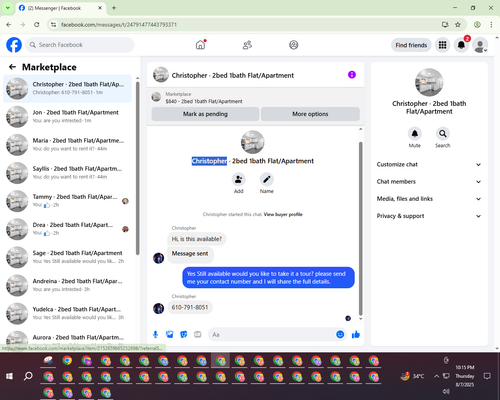Click the phone number message 610-791-8051

pos(190,307)
